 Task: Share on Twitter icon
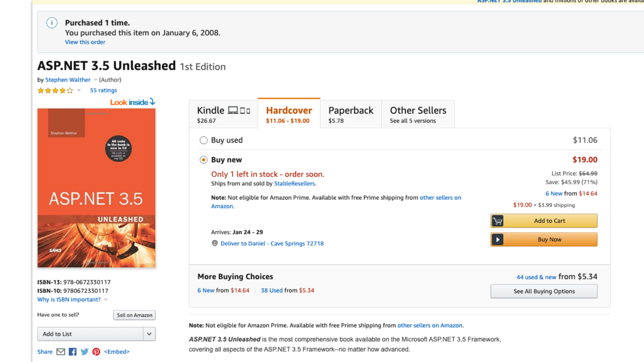pos(84,352)
